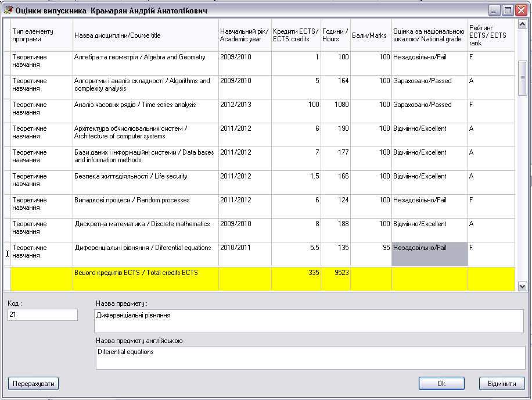Screen dimensions: 532x400
Task: Edit the Назва предмету text field
Action: click(309, 321)
